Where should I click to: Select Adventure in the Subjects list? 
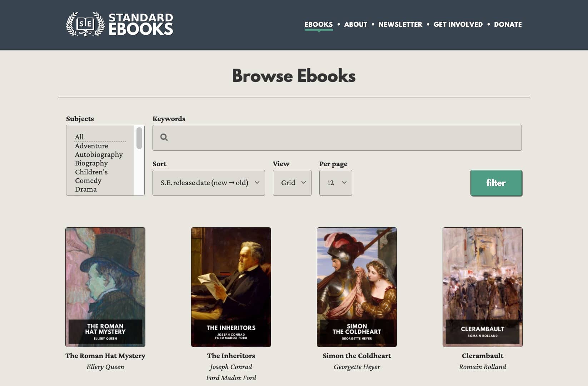pyautogui.click(x=91, y=146)
